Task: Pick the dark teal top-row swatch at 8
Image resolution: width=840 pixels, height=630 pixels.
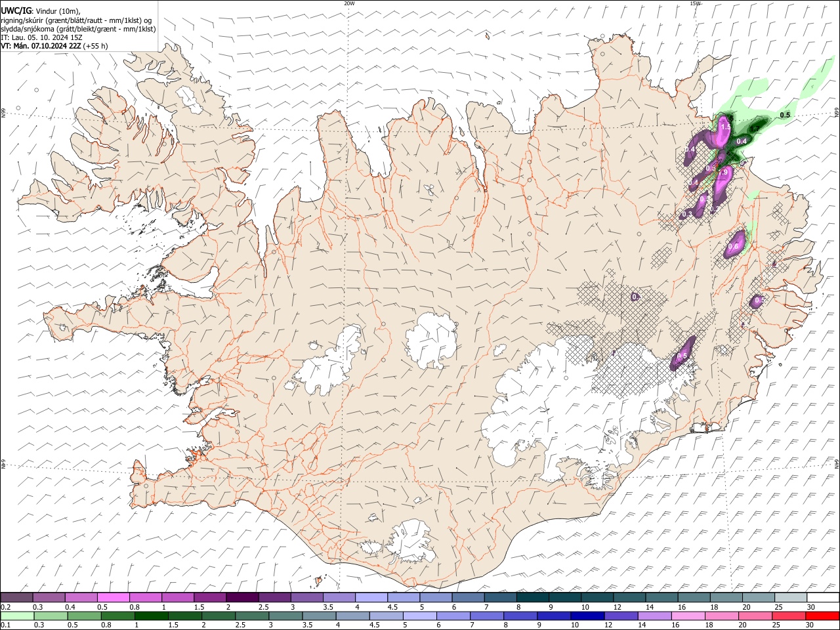Action: 532,597
